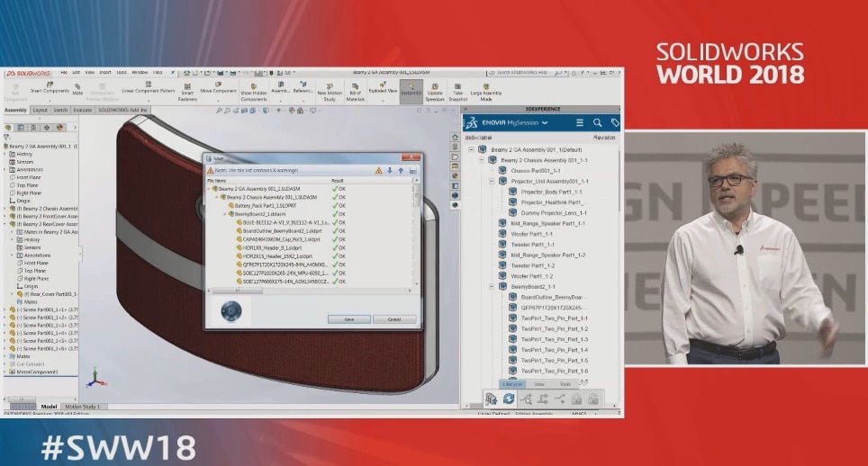Open the MySession dropdown in ENOVIA header

pos(545,122)
